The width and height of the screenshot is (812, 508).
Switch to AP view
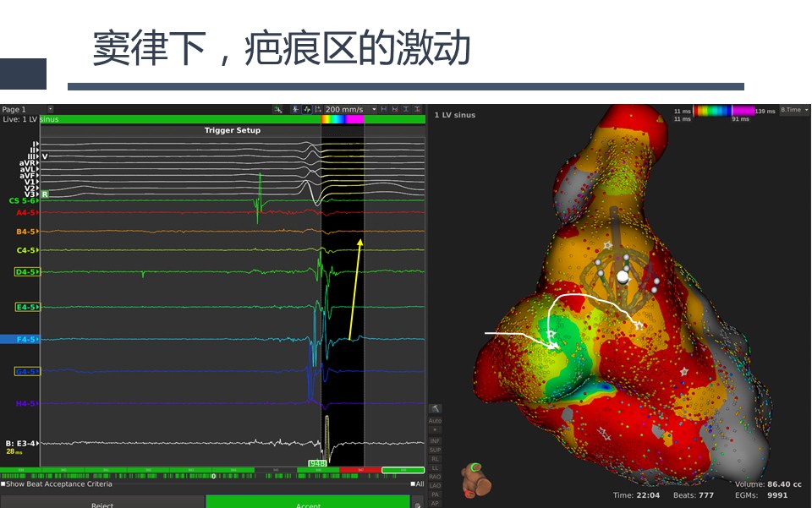(435, 503)
